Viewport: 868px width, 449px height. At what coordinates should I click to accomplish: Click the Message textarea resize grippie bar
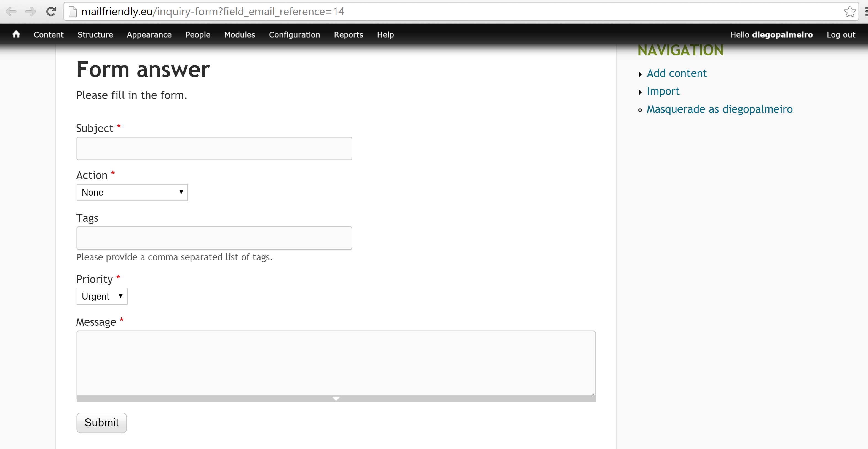336,399
